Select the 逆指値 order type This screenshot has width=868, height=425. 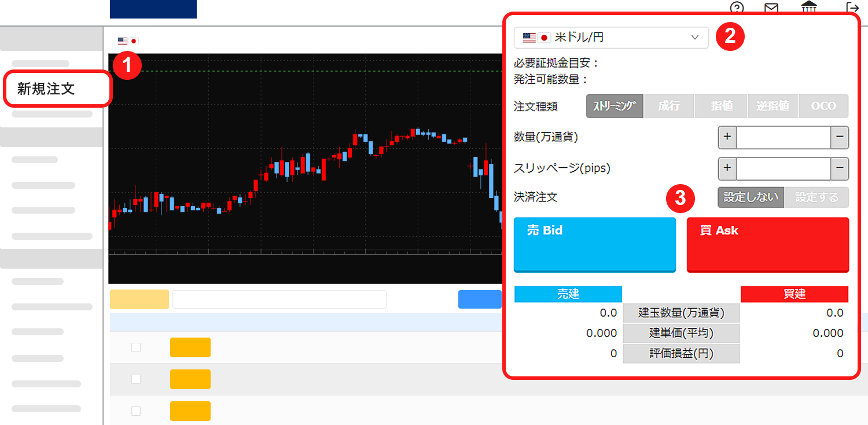pos(773,106)
